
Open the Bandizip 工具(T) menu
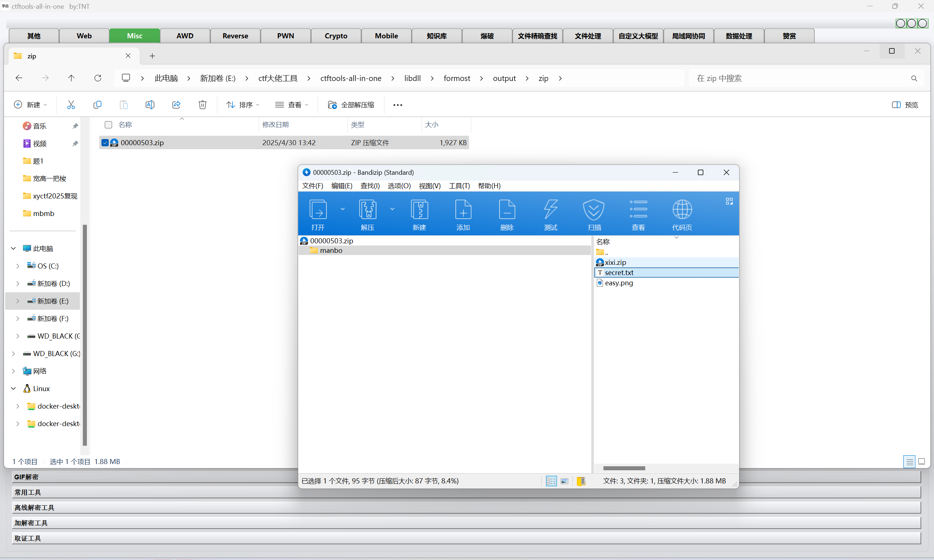point(459,186)
